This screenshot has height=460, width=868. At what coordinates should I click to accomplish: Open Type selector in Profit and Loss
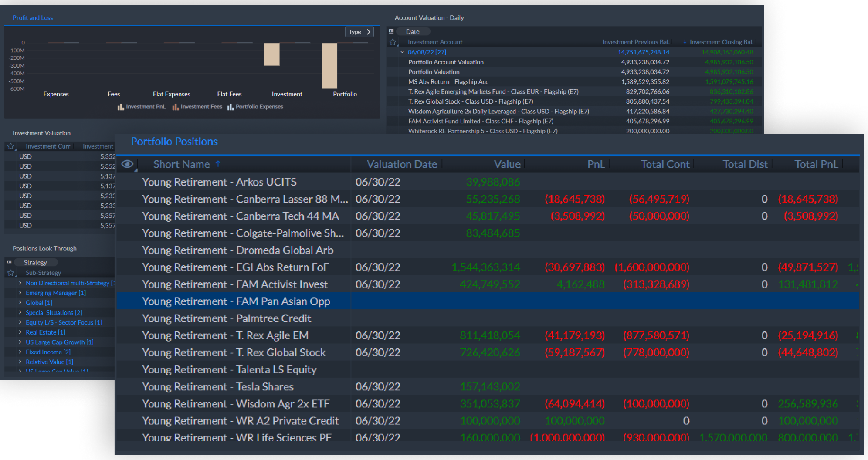pos(359,32)
